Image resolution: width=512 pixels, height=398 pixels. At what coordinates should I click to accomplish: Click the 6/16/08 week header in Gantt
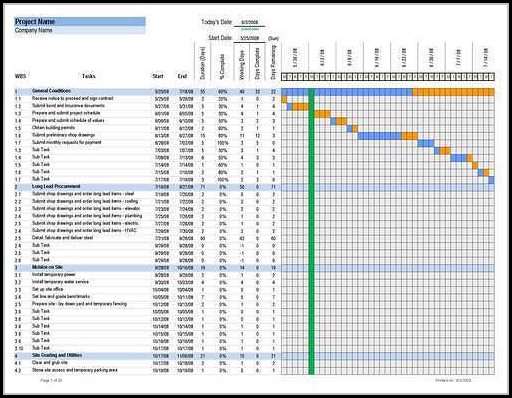pyautogui.click(x=377, y=57)
